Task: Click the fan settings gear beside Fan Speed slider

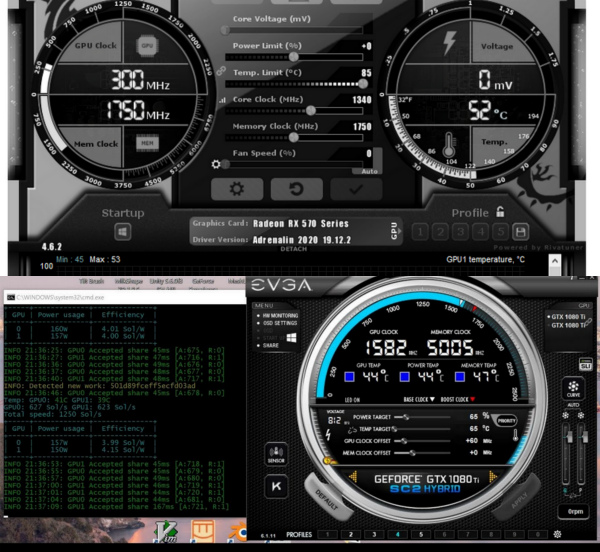Action: click(216, 164)
